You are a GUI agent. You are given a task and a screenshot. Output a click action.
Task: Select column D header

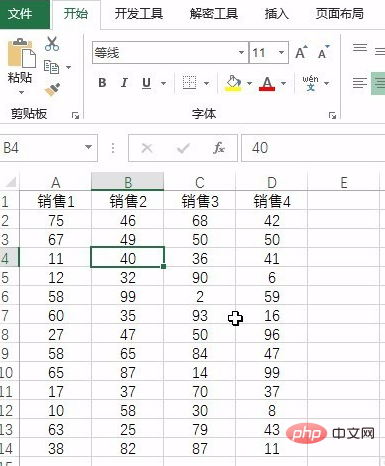coord(272,182)
